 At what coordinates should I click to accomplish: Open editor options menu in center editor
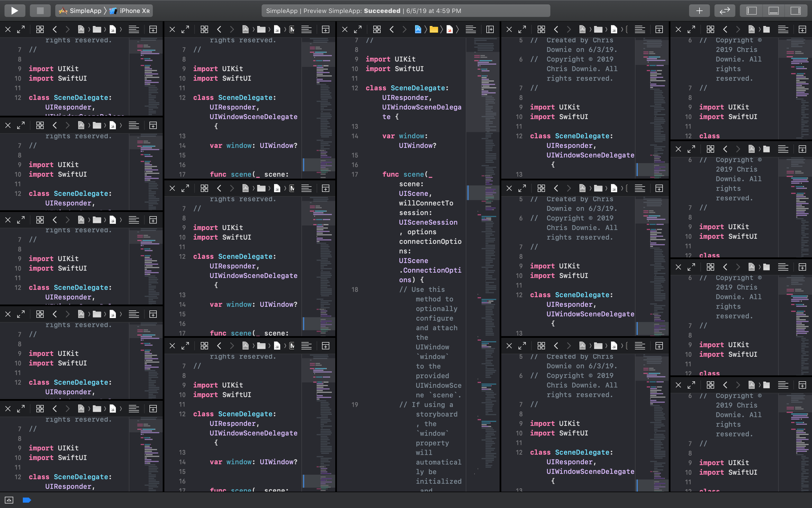coord(470,30)
